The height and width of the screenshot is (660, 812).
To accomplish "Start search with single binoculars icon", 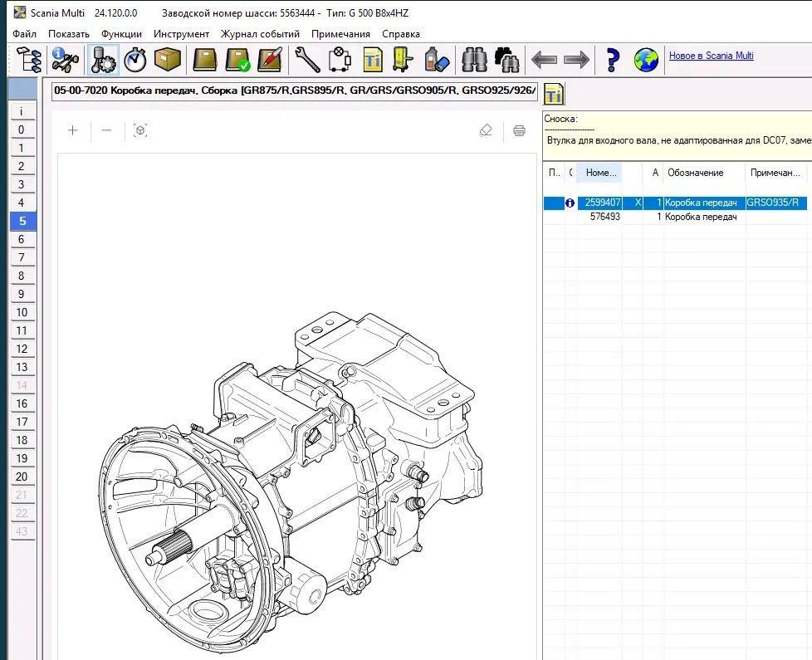I will (474, 60).
